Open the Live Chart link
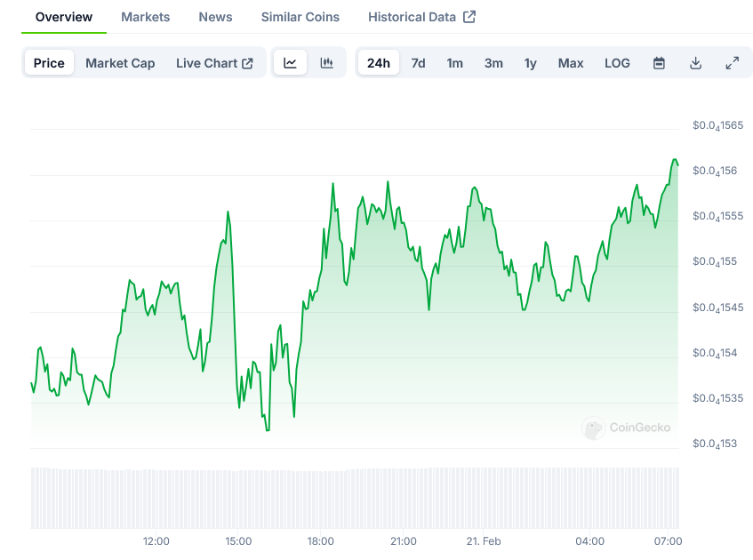Screen dimensions: 753x560 (x=214, y=63)
